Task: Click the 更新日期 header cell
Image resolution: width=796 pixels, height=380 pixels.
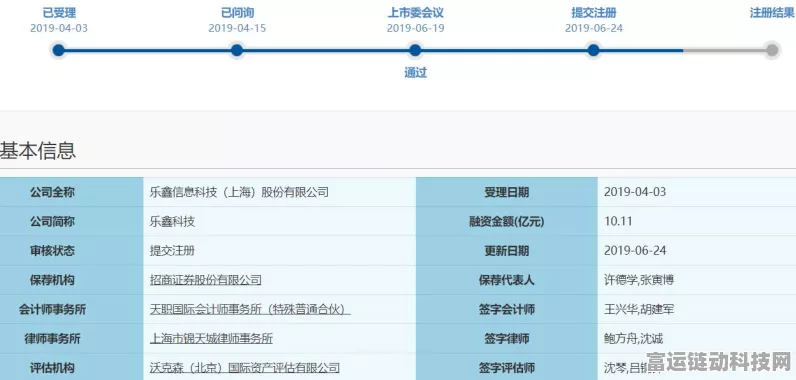Action: [507, 251]
